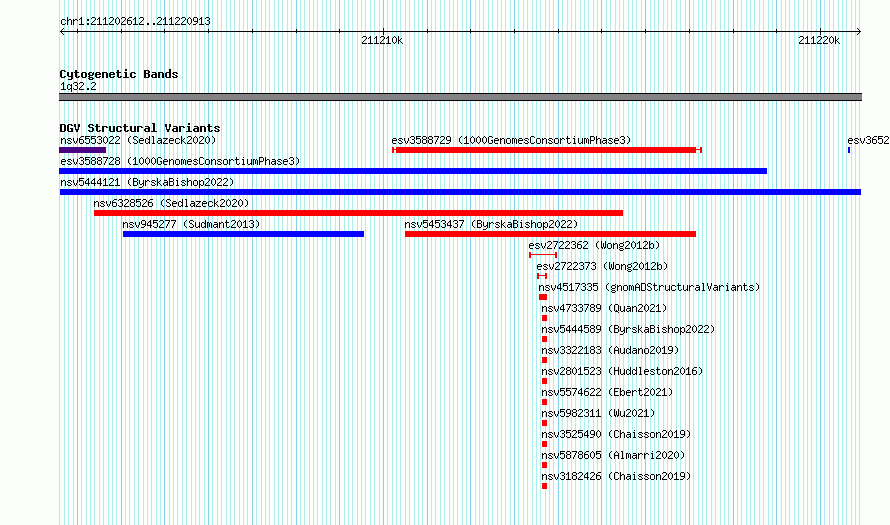This screenshot has width=890, height=525.
Task: Click the right arrow of the ruler
Action: (859, 31)
